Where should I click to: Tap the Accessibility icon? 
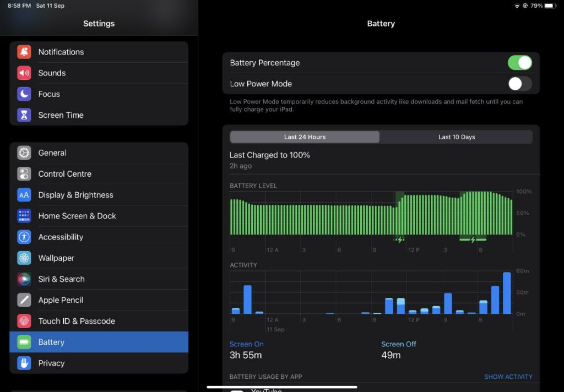coord(24,237)
